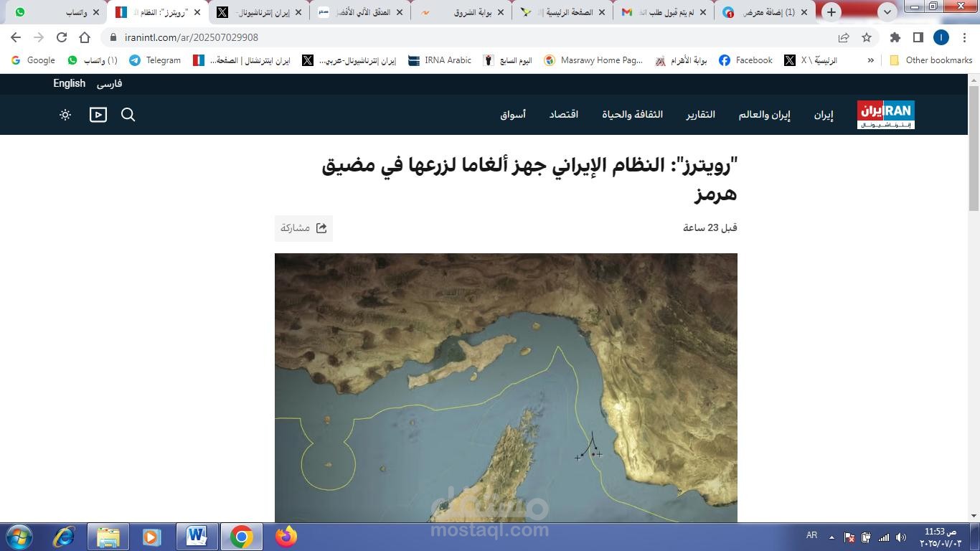Open the التقارير menu item
Screen dimensions: 980x551
point(701,115)
